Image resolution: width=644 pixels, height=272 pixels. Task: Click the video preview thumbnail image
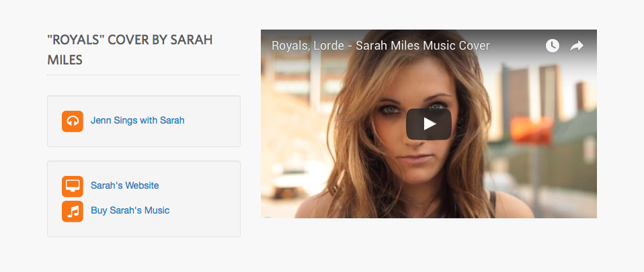(x=429, y=124)
